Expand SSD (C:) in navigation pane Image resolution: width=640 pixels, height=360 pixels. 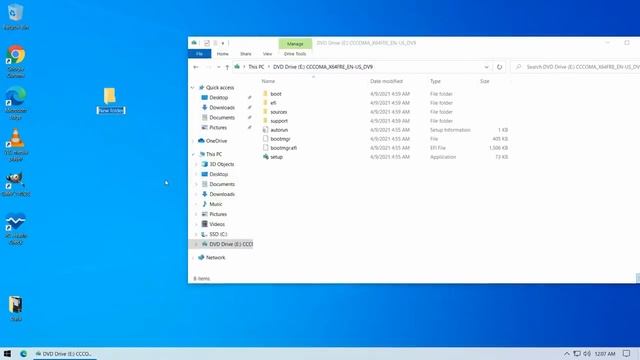click(196, 234)
